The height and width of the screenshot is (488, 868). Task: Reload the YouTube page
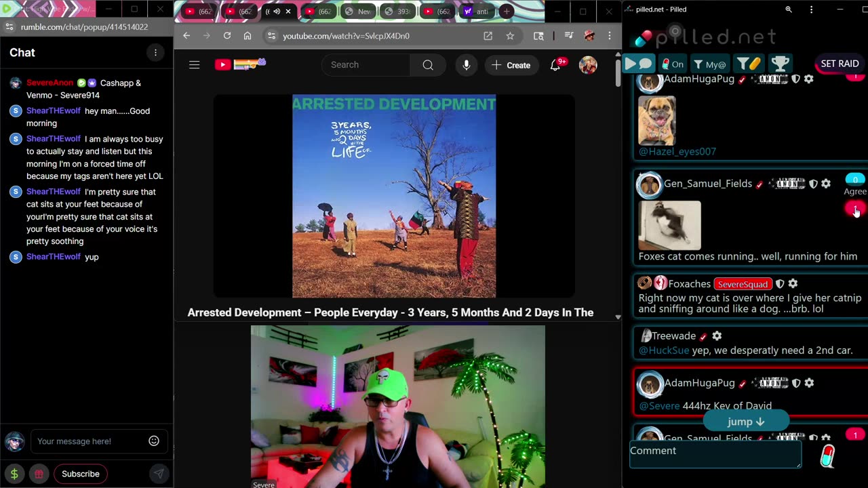[227, 36]
